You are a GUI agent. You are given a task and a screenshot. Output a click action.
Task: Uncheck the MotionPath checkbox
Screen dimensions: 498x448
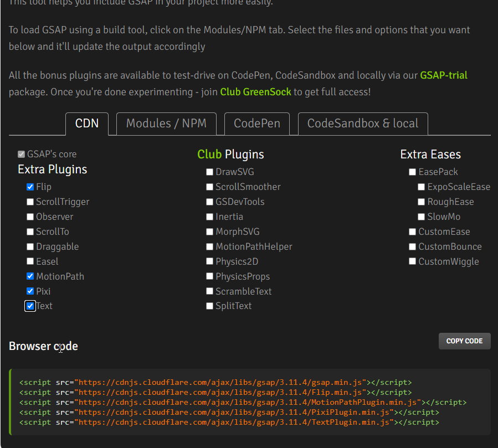coord(30,276)
